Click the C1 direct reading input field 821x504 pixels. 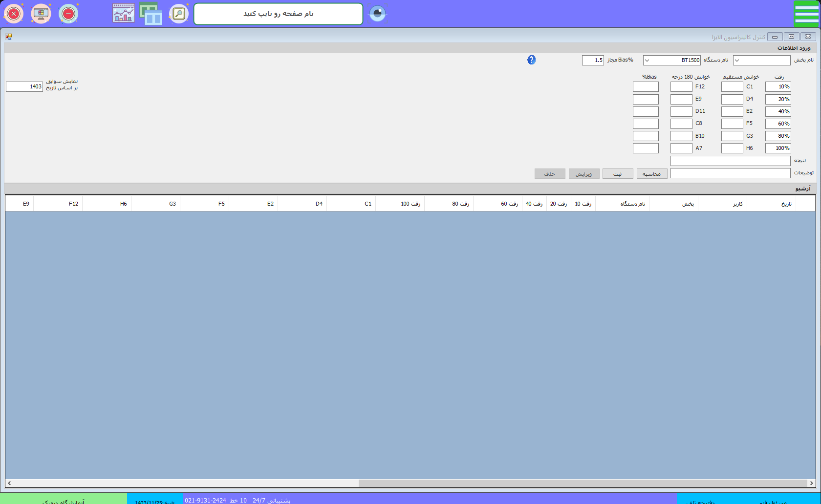pos(732,87)
